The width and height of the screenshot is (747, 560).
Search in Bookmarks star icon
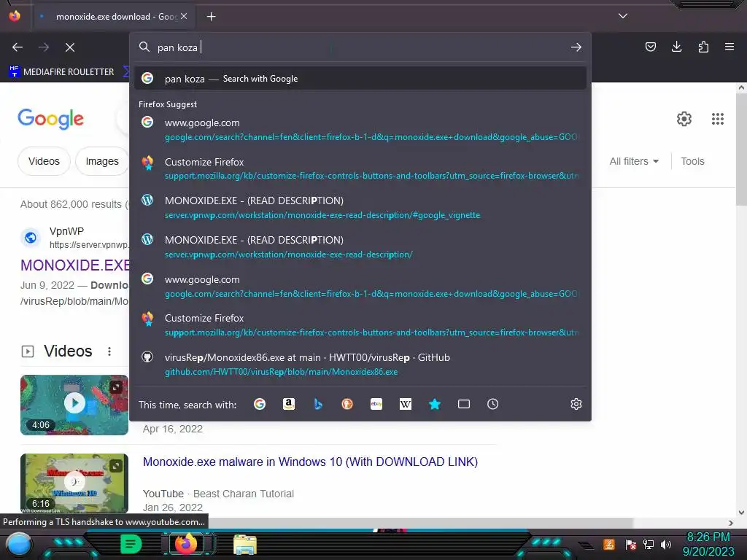(x=435, y=404)
